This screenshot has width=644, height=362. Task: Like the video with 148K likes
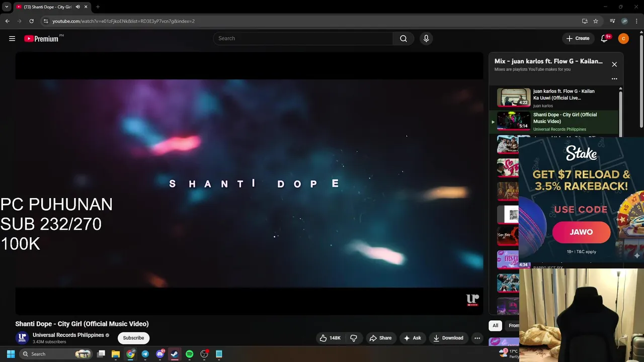tap(330, 338)
